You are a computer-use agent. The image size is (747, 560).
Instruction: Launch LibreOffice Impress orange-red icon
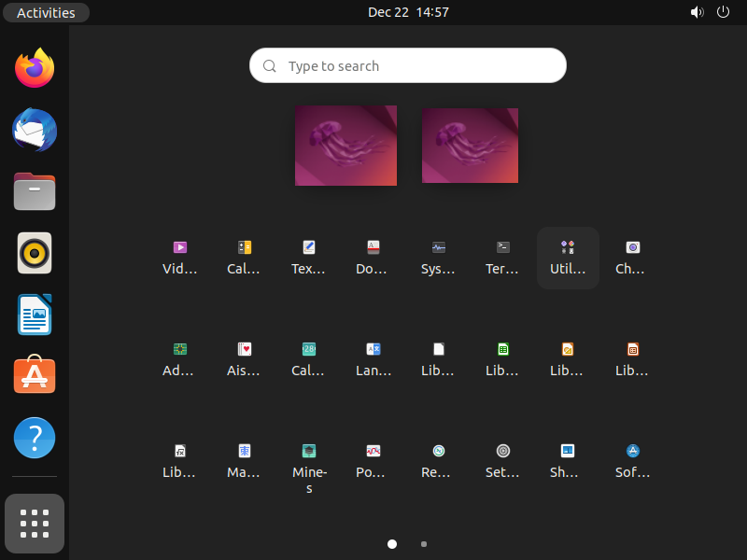point(632,359)
